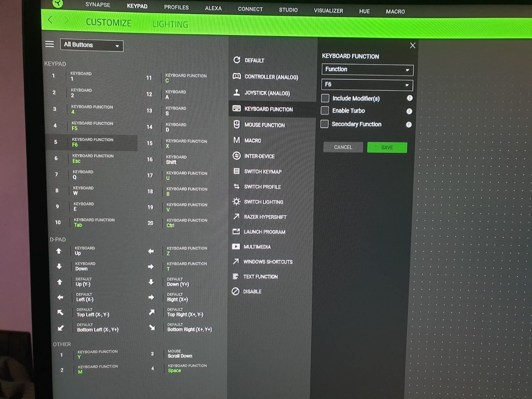Image resolution: width=532 pixels, height=399 pixels.
Task: Select the Controller (Analog) gamepad icon
Action: pyautogui.click(x=237, y=76)
